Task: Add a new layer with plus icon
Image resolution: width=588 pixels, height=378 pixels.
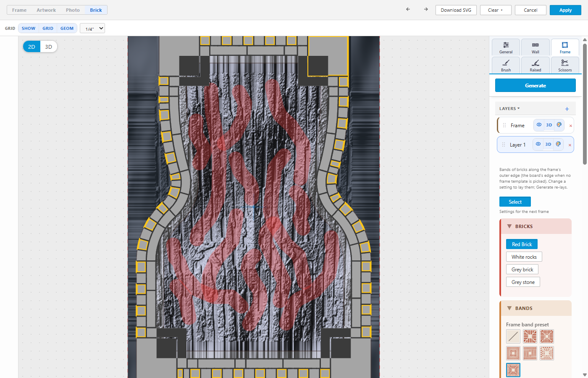Action: click(567, 109)
